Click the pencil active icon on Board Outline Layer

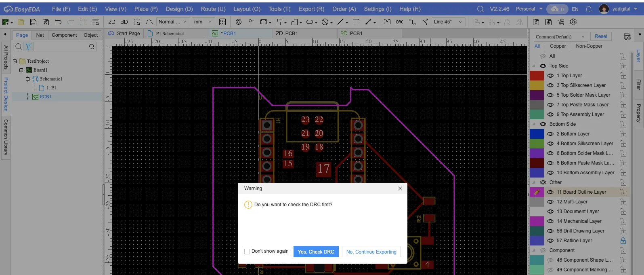(x=537, y=192)
